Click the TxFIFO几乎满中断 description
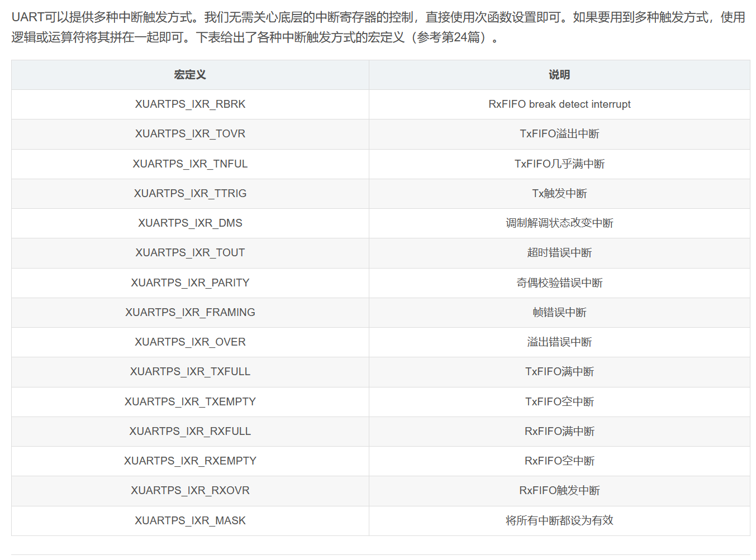The width and height of the screenshot is (756, 560). coord(559,164)
